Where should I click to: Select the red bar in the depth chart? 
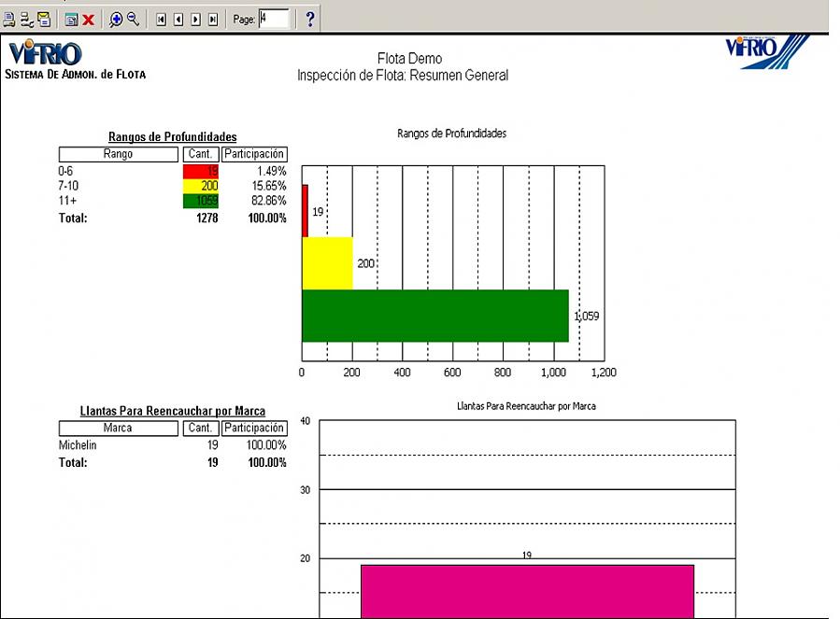[305, 211]
